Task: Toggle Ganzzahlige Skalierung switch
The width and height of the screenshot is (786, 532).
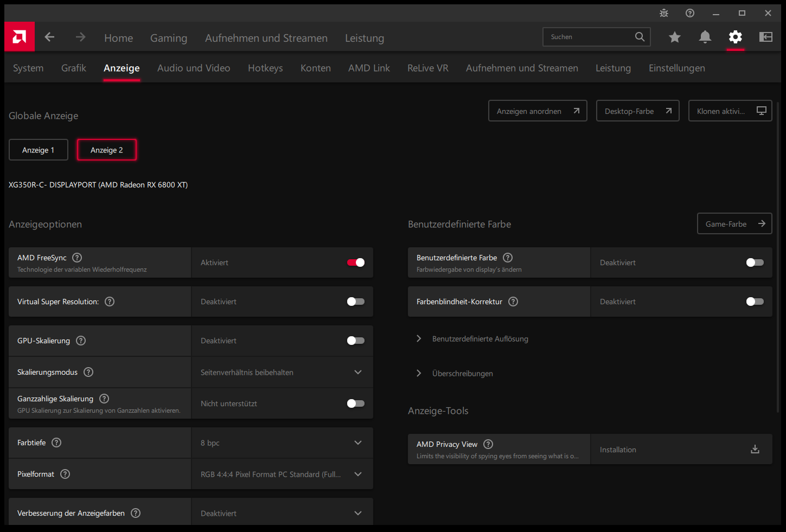Action: point(356,403)
